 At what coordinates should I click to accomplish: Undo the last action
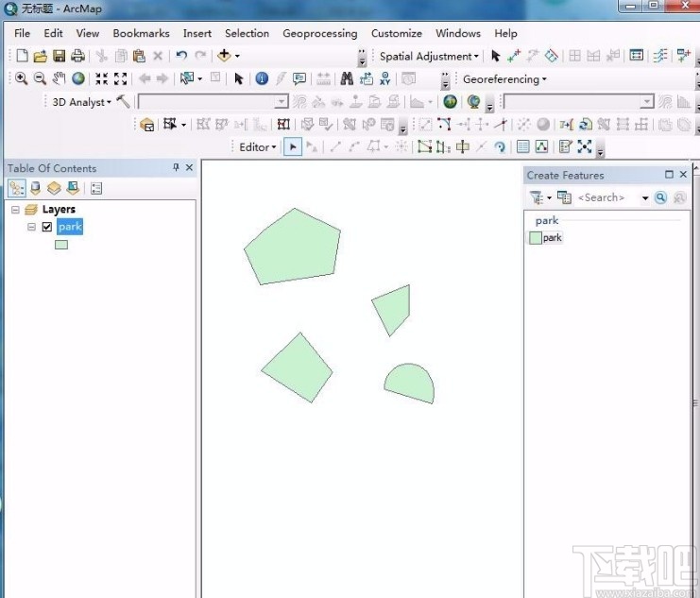pos(181,56)
